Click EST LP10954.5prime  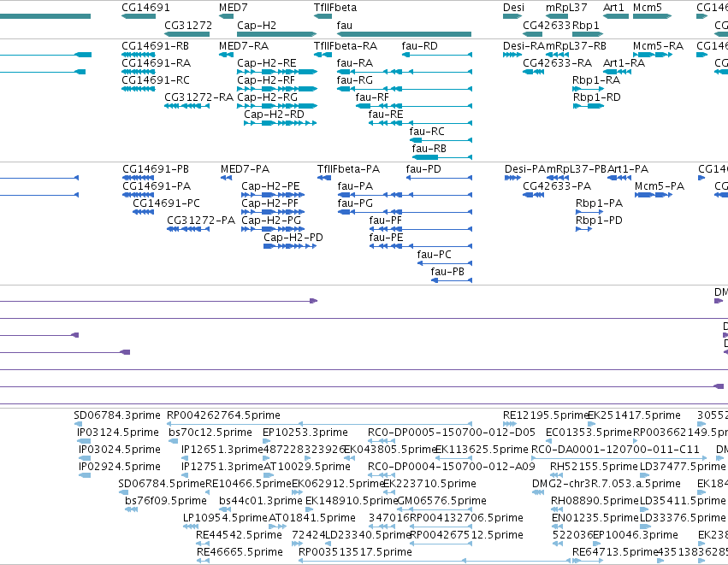191,527
